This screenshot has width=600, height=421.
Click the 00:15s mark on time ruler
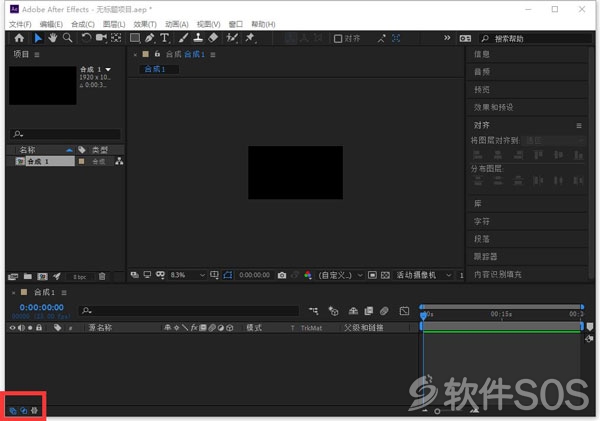click(501, 314)
